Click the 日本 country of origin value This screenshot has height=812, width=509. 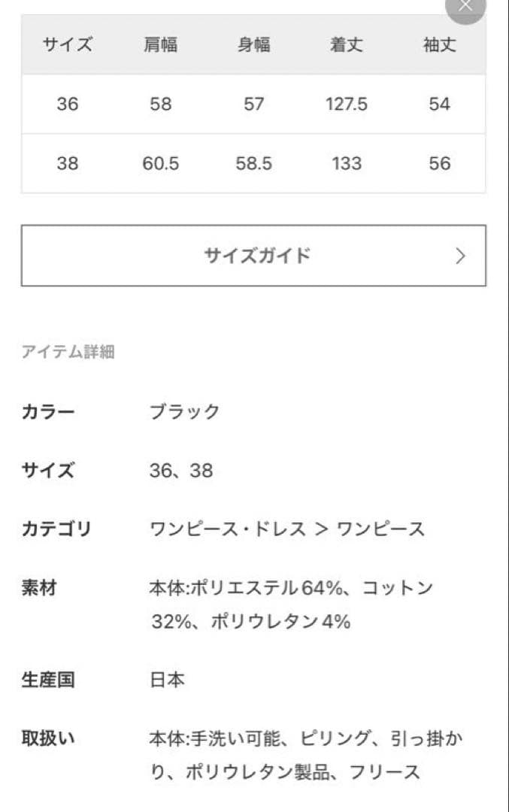(x=167, y=680)
